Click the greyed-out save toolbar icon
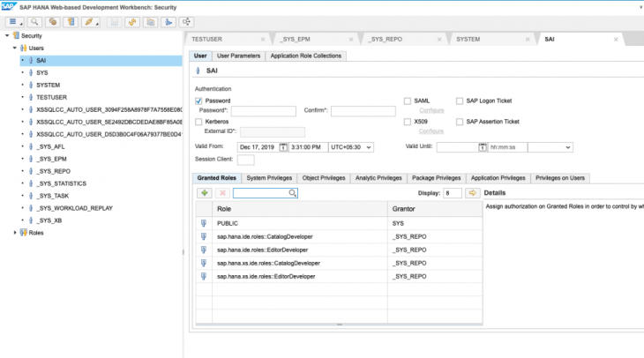The height and width of the screenshot is (358, 644). pos(114,22)
